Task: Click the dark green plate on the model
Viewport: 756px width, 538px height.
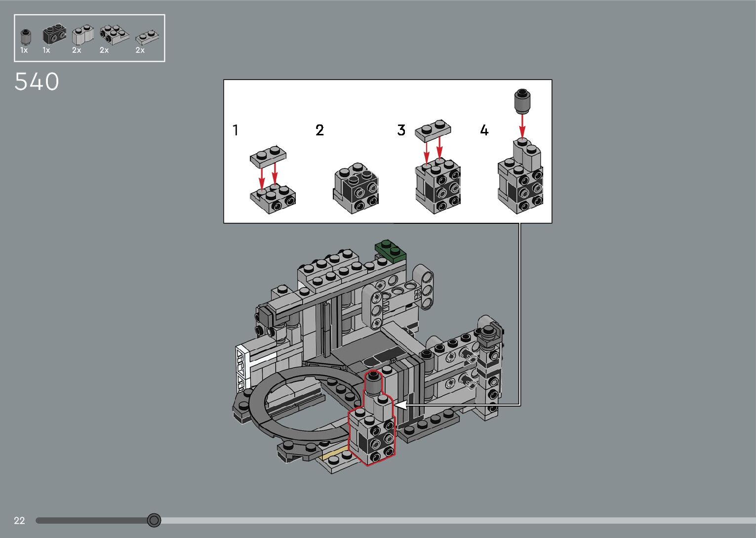Action: 390,249
